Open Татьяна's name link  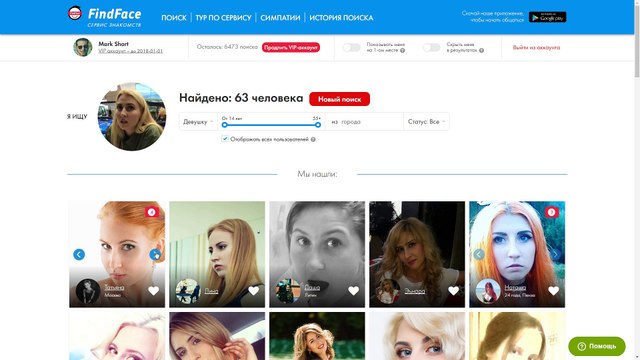point(114,287)
